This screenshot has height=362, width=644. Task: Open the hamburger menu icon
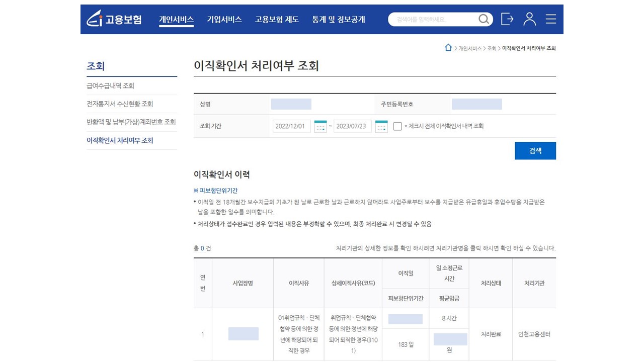click(551, 19)
